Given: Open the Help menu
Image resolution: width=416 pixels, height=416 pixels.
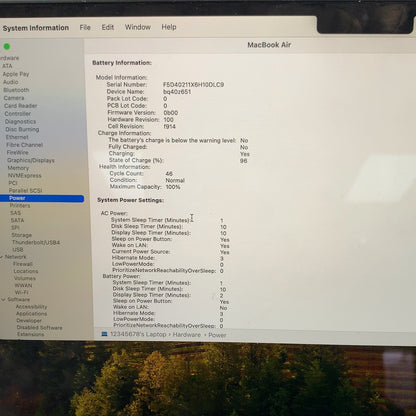Looking at the screenshot, I should click(169, 27).
